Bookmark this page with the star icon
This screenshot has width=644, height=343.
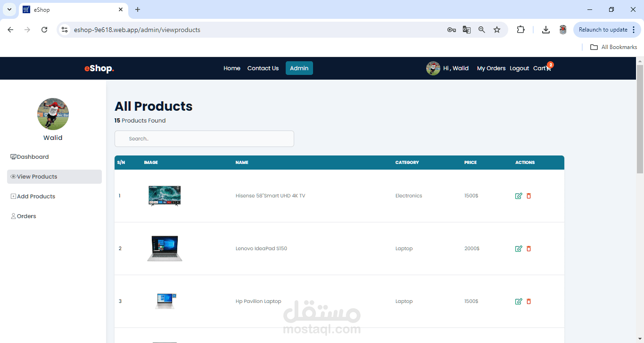click(497, 30)
